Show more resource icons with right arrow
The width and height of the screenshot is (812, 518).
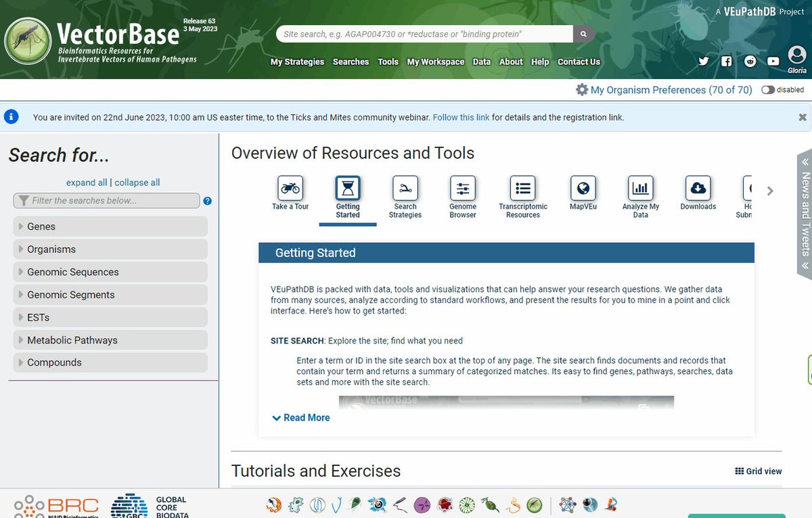(770, 191)
